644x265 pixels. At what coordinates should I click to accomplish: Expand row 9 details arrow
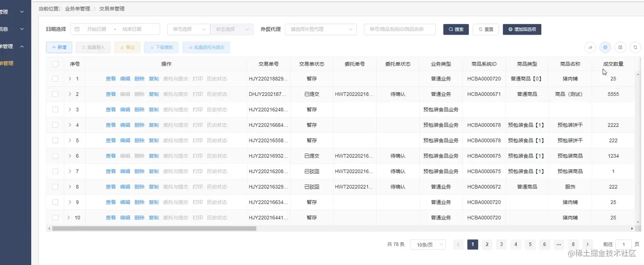[70, 202]
